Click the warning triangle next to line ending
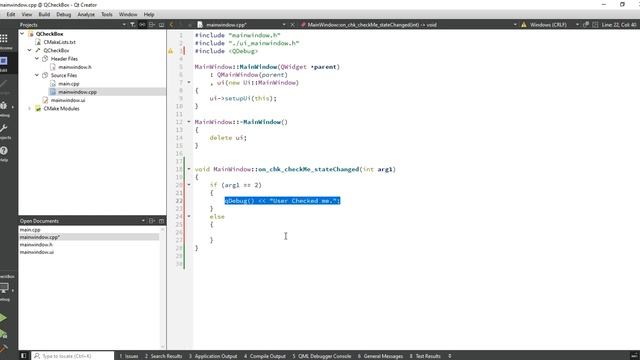 point(524,25)
